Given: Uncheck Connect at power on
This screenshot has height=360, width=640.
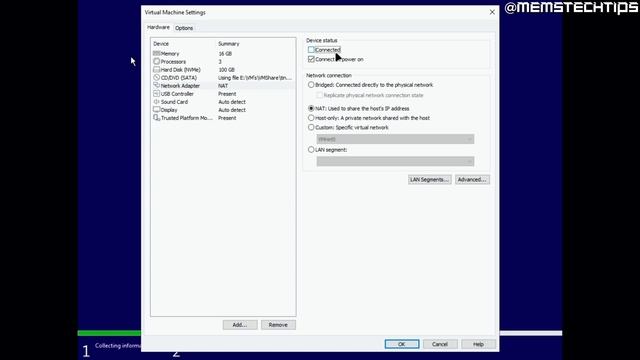Looking at the screenshot, I should click(x=311, y=59).
